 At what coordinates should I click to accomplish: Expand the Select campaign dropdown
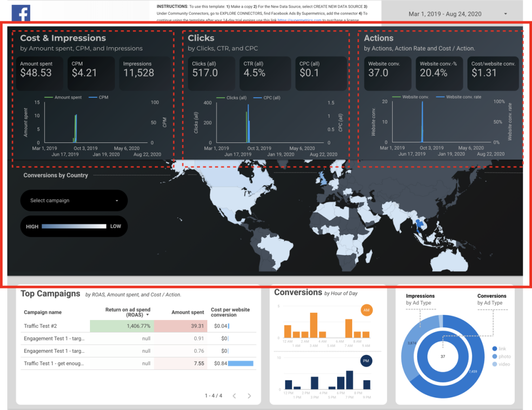tap(74, 201)
